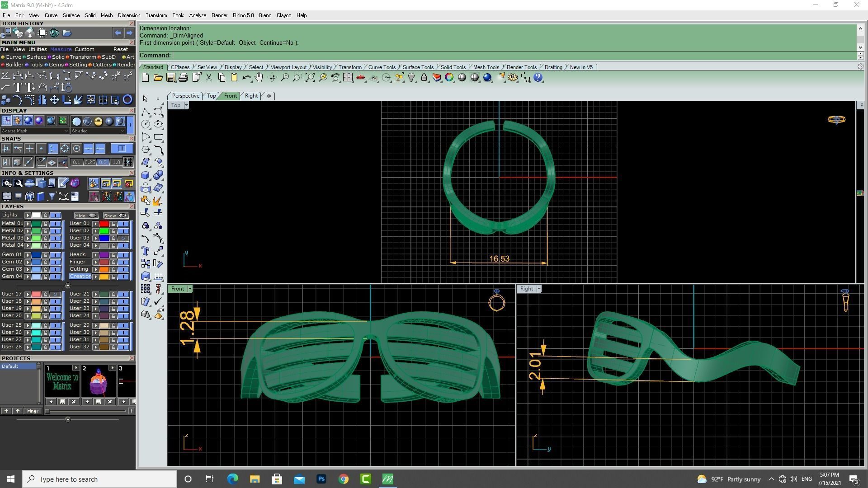868x488 pixels.
Task: Select the Box solid tool in left toolbar
Action: tap(146, 175)
